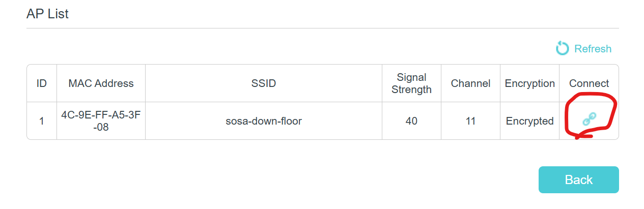
Task: Click the Signal Strength column header
Action: pyautogui.click(x=411, y=83)
